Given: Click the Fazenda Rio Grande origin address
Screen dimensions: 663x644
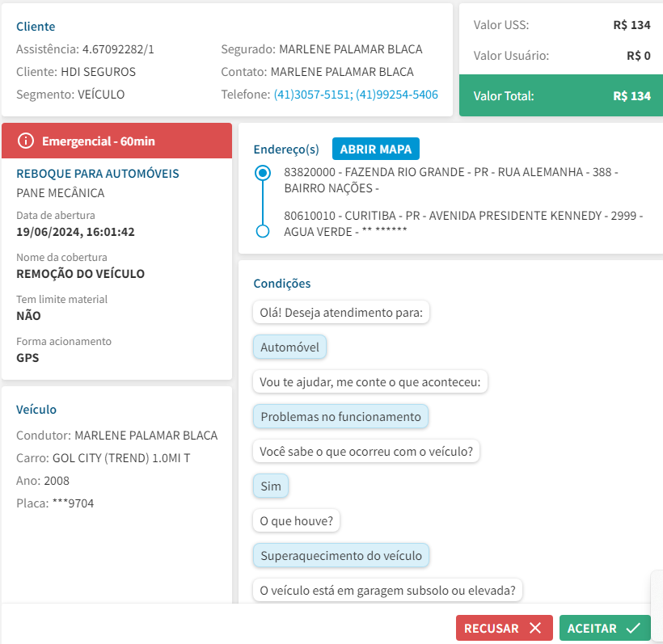Looking at the screenshot, I should click(x=450, y=180).
